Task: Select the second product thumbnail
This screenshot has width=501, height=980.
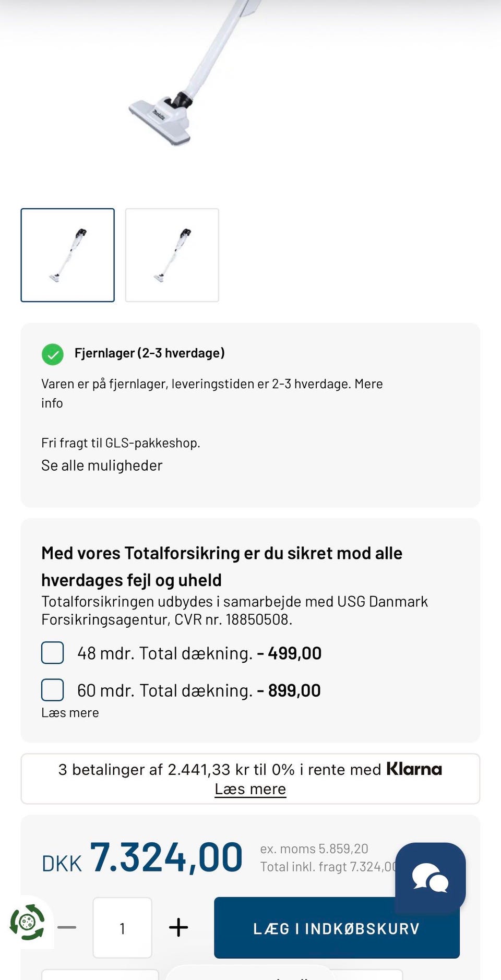Action: click(172, 255)
